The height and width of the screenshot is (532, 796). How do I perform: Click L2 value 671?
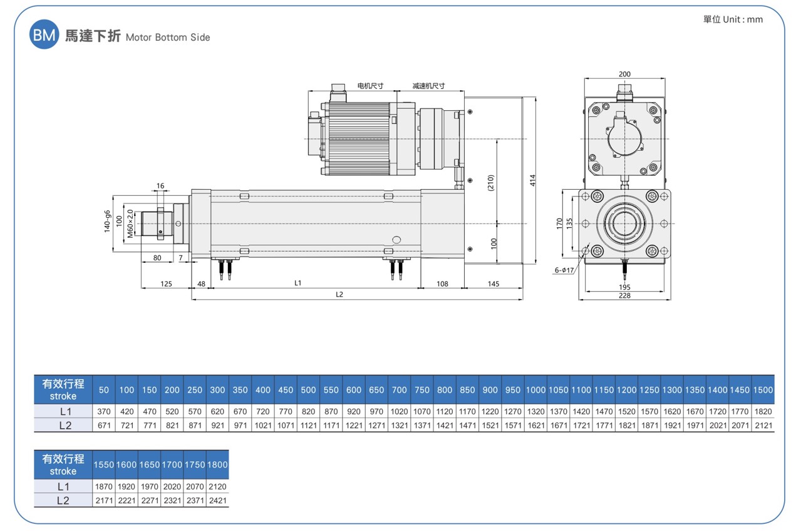pyautogui.click(x=104, y=426)
